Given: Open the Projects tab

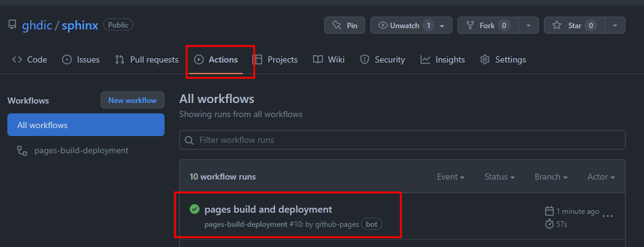Looking at the screenshot, I should tap(275, 60).
